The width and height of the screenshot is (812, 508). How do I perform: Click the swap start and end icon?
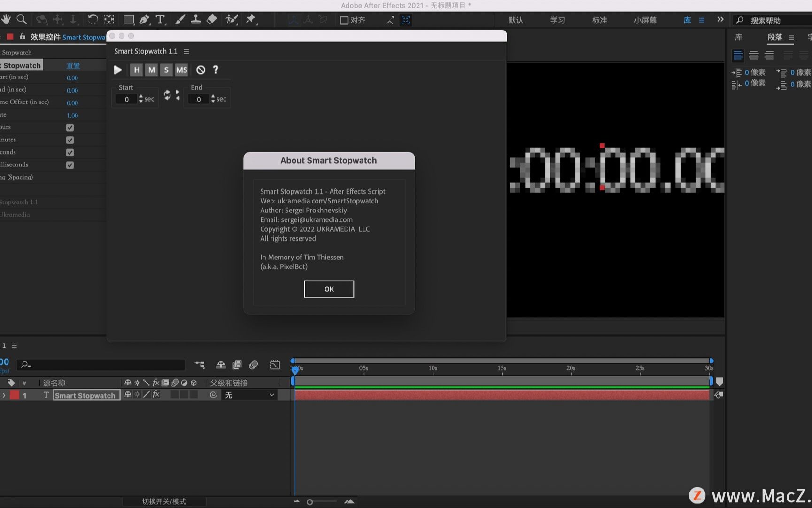tap(167, 95)
